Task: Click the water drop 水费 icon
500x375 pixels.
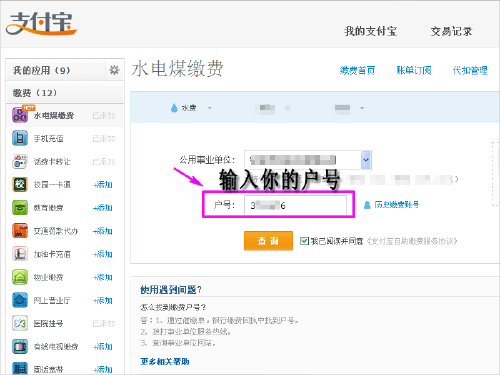Action: click(x=174, y=108)
